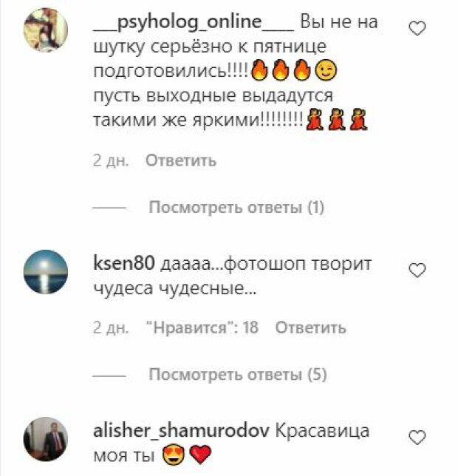This screenshot has width=458, height=476.
Task: Tap the fire emojis after подготовились
Action: [x=281, y=71]
